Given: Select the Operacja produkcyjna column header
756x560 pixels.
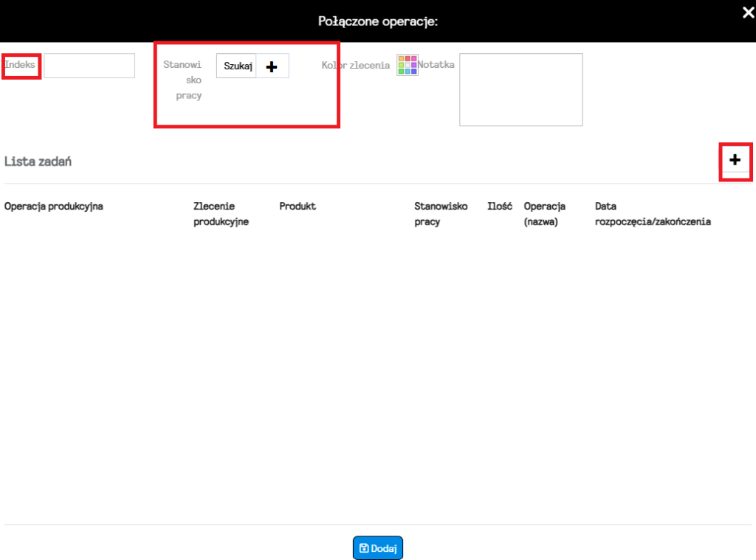Looking at the screenshot, I should click(54, 207).
